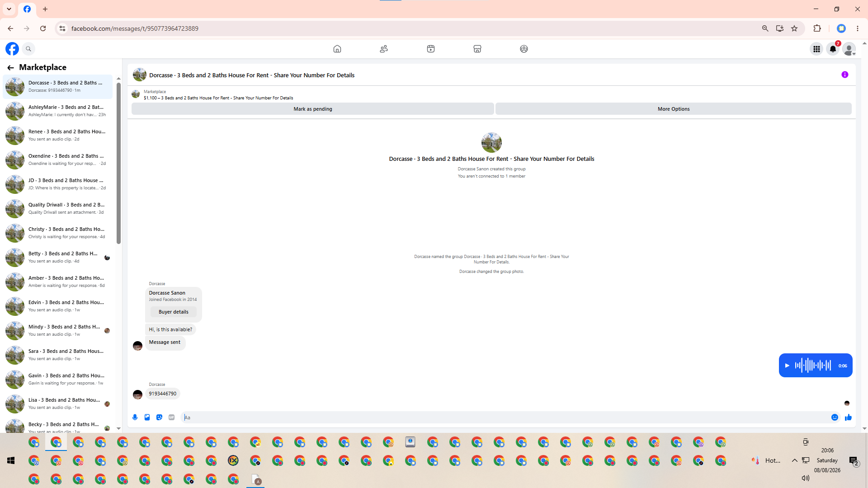
Task: Play the 0:06 audio clip
Action: click(x=787, y=366)
